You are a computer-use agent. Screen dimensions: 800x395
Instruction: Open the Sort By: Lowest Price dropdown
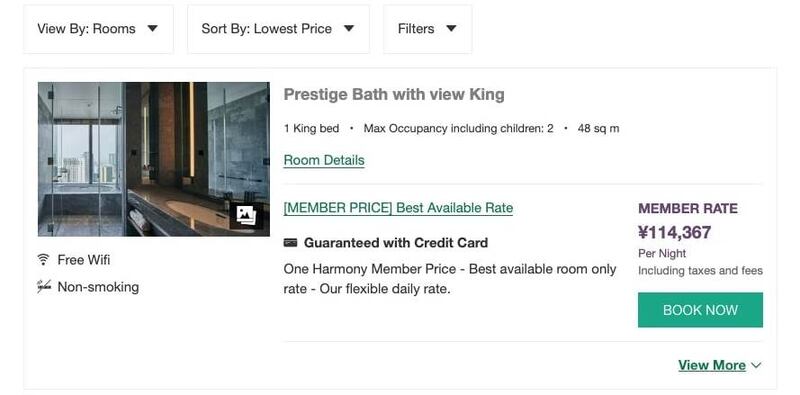coord(279,29)
